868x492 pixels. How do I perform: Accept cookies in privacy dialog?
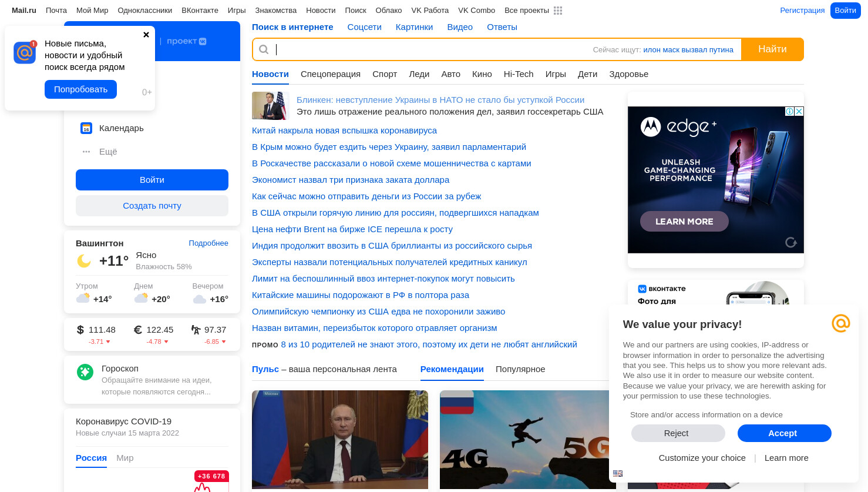(785, 433)
